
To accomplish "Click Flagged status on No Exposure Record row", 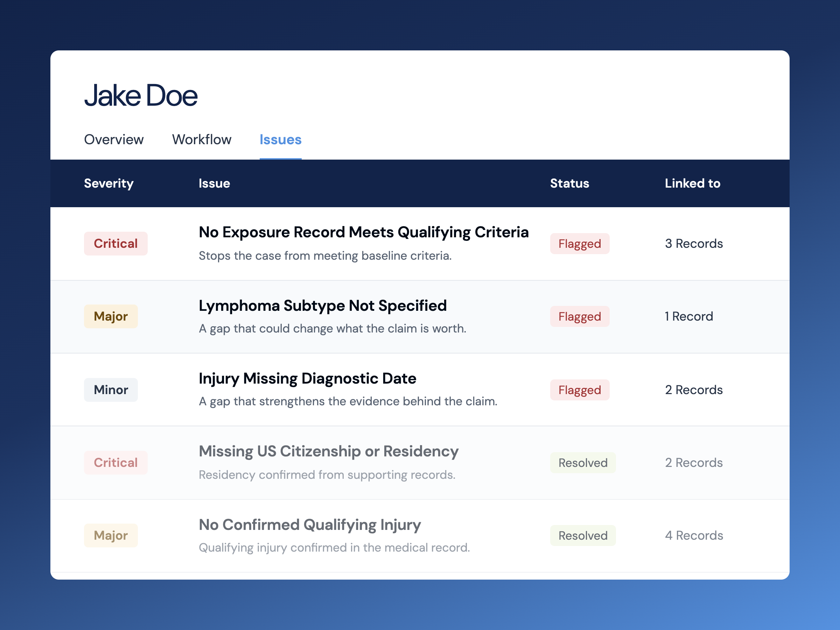I will click(580, 243).
